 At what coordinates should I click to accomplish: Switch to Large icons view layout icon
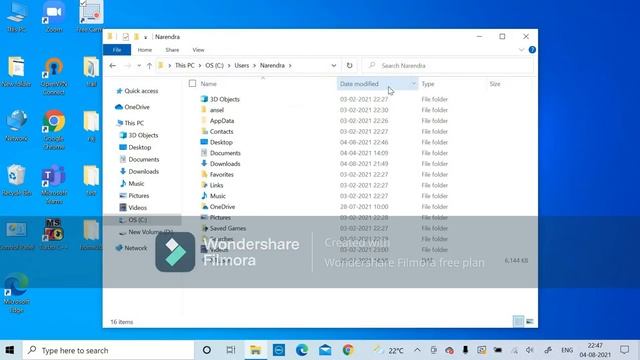pos(530,322)
